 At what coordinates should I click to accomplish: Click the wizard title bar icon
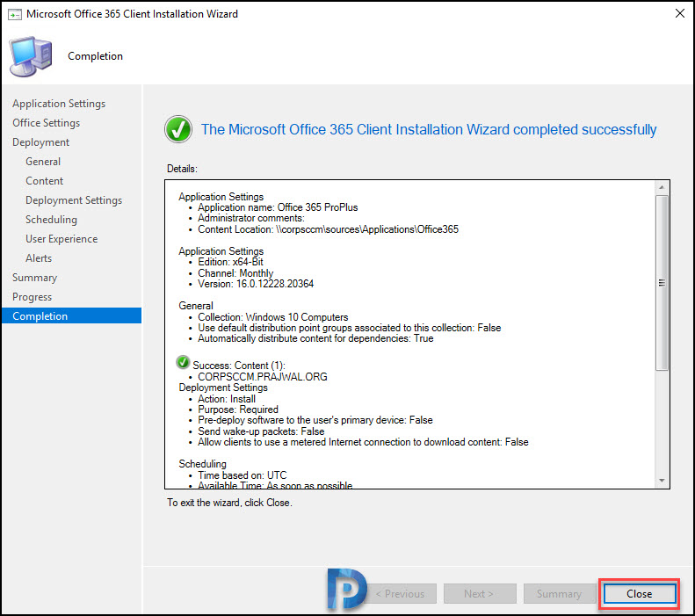(x=14, y=14)
